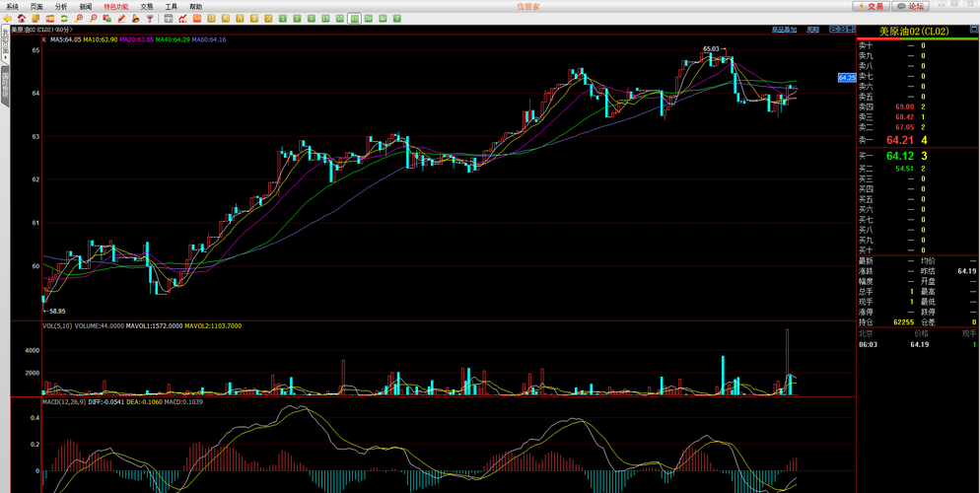Image resolution: width=980 pixels, height=493 pixels.
Task: Click the funnel filter icon
Action: pyautogui.click(x=150, y=19)
